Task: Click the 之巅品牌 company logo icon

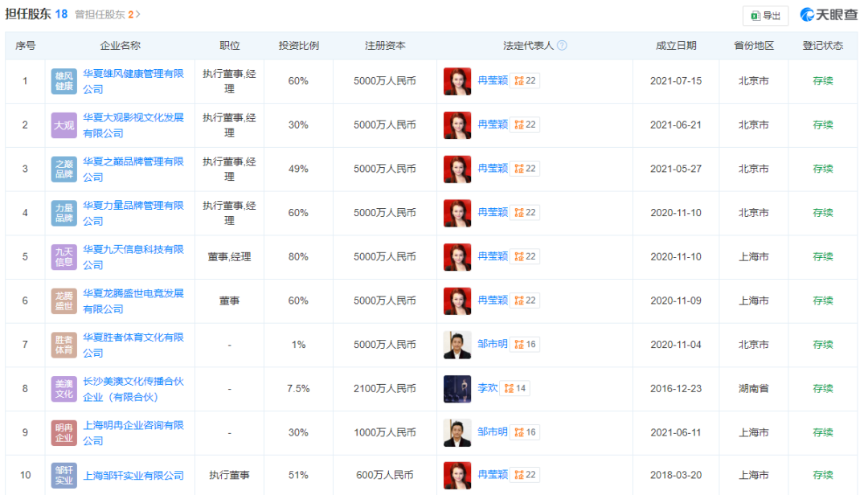Action: pos(63,169)
